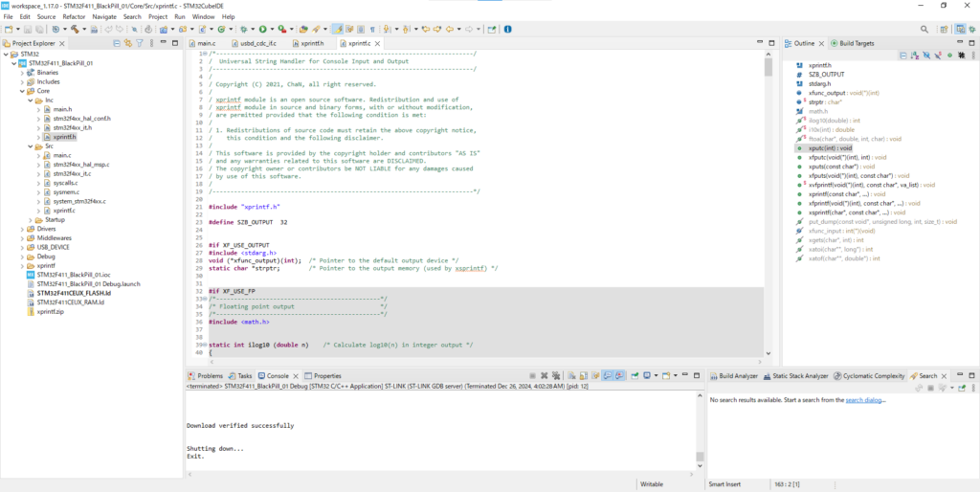Close the Search view tab

click(x=943, y=376)
